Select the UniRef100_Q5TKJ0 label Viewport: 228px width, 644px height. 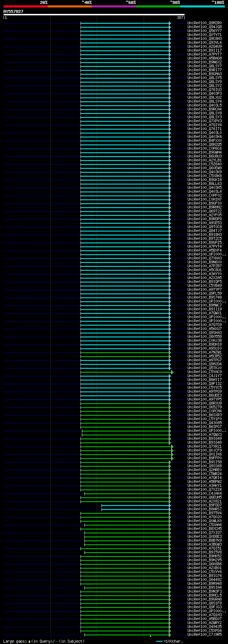pos(204,368)
